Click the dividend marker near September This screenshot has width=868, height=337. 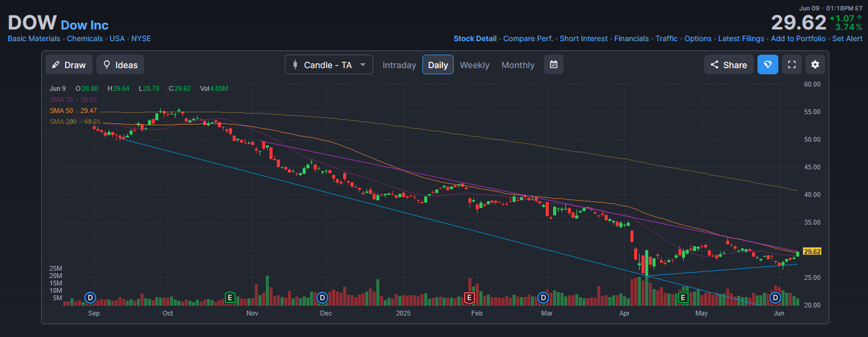pos(90,298)
